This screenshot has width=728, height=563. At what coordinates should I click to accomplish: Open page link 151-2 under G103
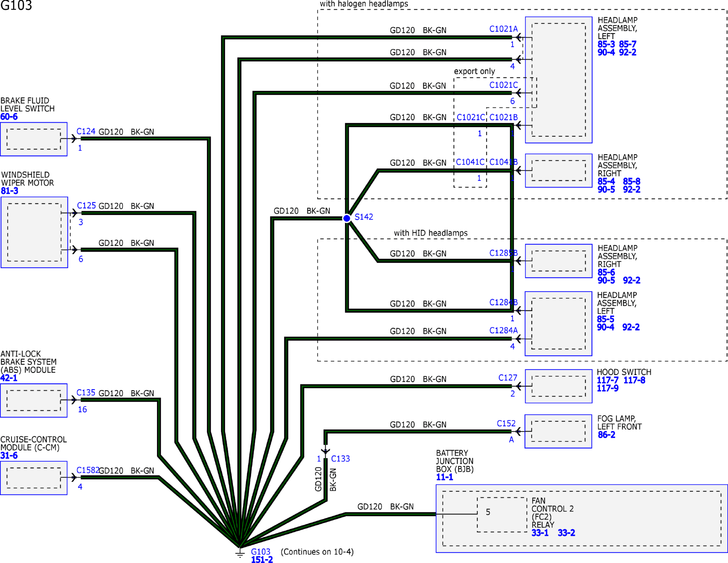coord(262,560)
